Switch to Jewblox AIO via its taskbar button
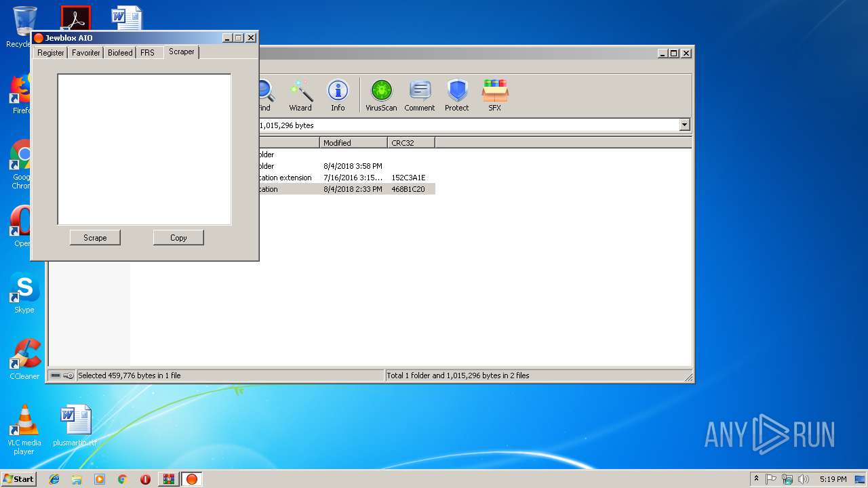Viewport: 868px width, 488px height. click(192, 479)
